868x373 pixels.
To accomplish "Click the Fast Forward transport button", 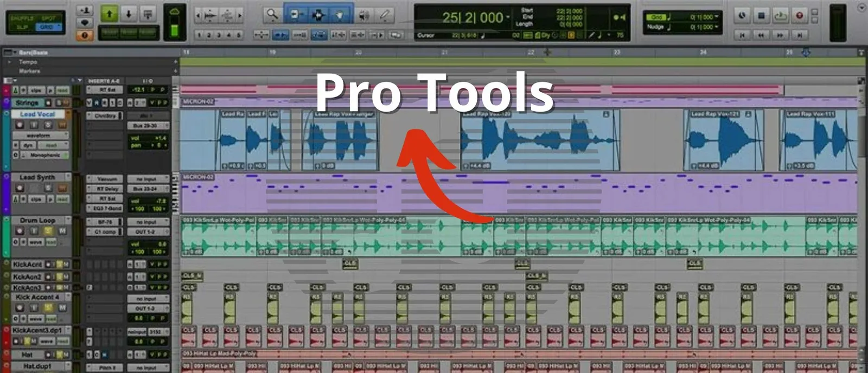I will [x=780, y=35].
